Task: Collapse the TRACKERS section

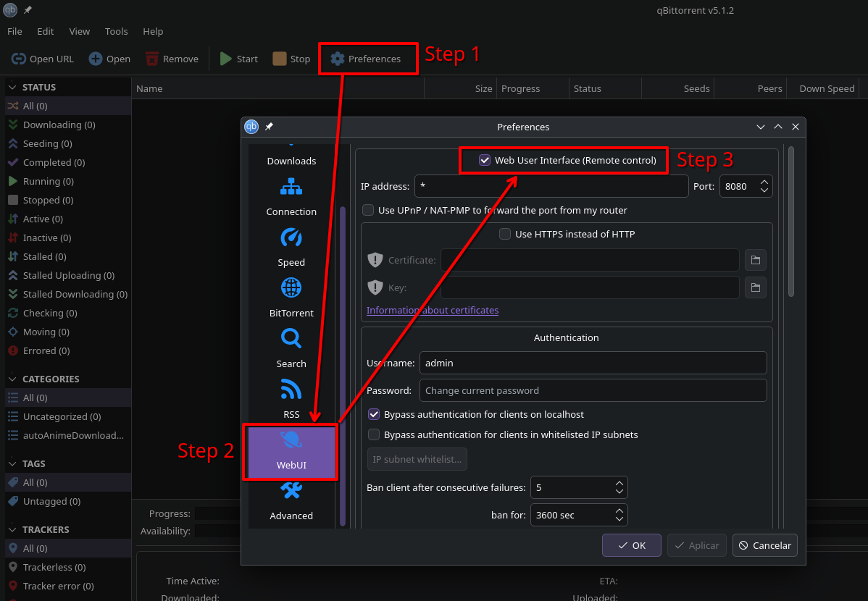Action: pos(12,529)
